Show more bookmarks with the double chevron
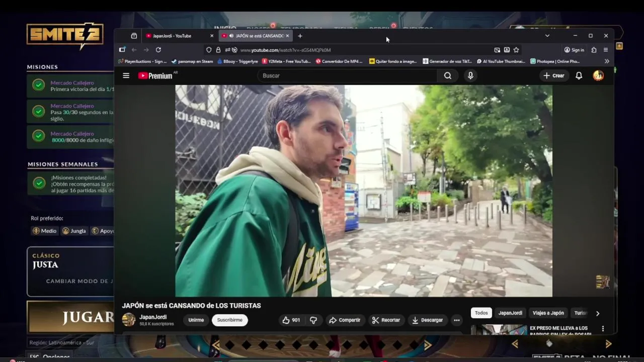 click(607, 61)
